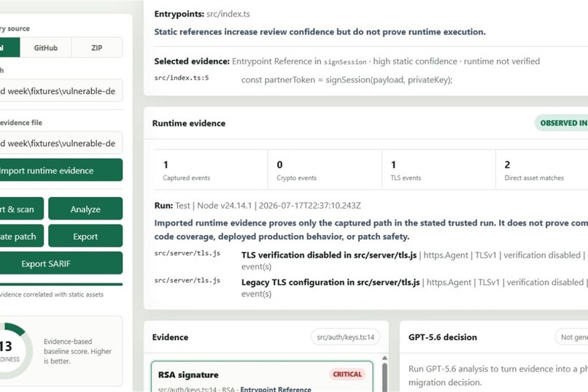Select the green active source tab
588x392 pixels.
tap(9, 47)
